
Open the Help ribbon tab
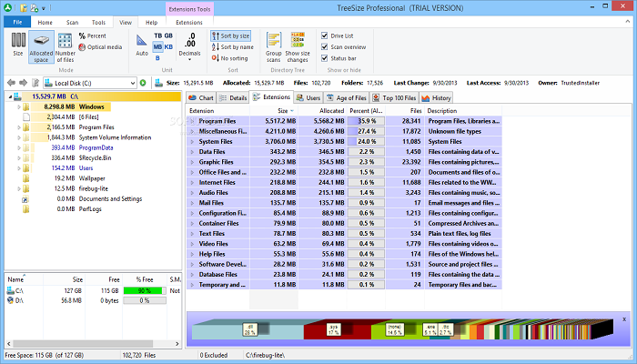(x=152, y=23)
